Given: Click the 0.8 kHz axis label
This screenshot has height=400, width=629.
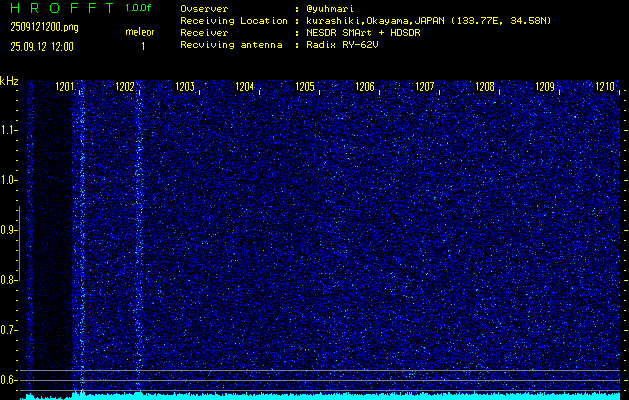Looking at the screenshot, I should [x=8, y=280].
